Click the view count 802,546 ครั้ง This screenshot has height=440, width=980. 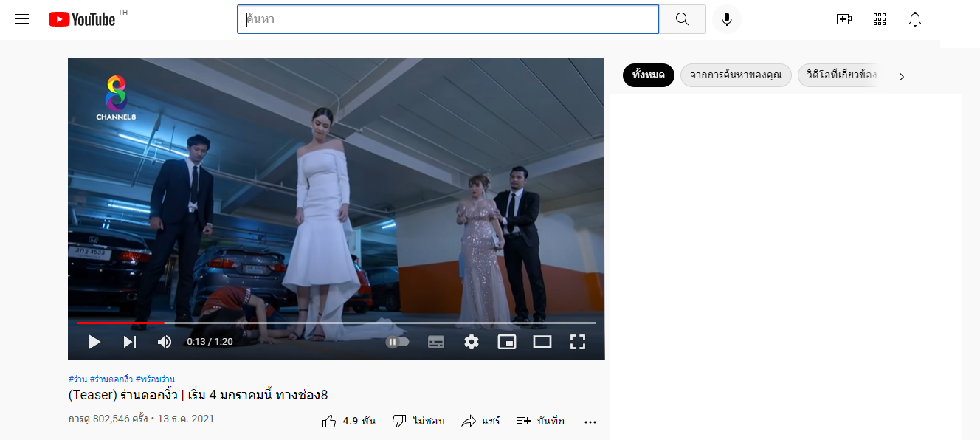(108, 419)
